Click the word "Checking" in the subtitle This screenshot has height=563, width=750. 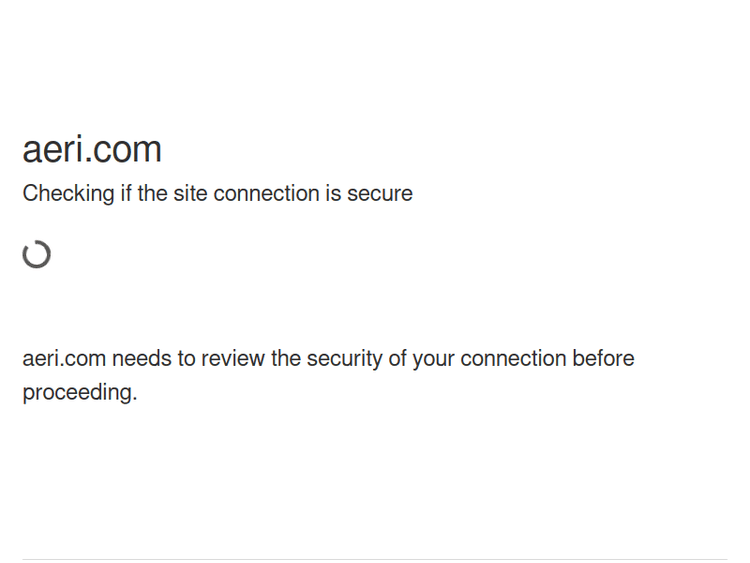coord(68,194)
